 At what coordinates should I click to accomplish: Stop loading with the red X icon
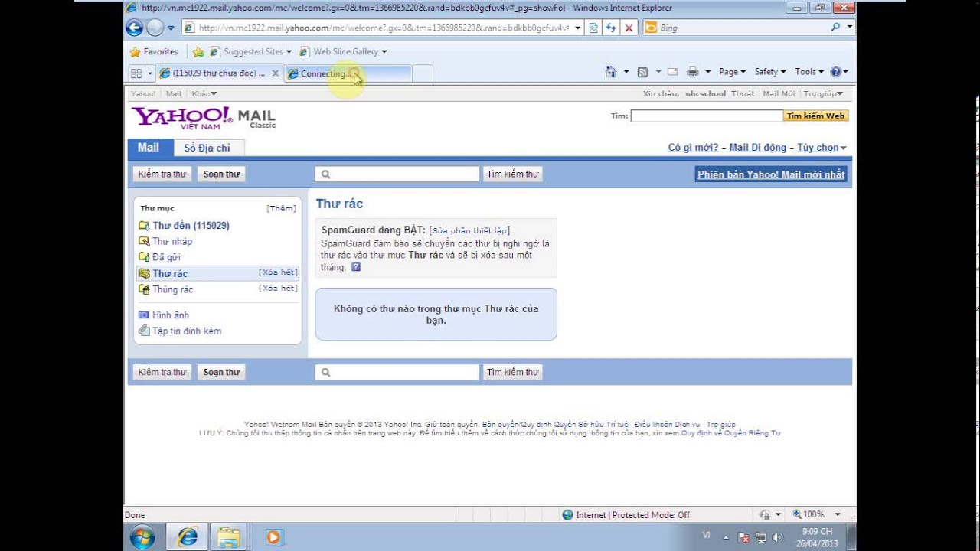[x=629, y=28]
